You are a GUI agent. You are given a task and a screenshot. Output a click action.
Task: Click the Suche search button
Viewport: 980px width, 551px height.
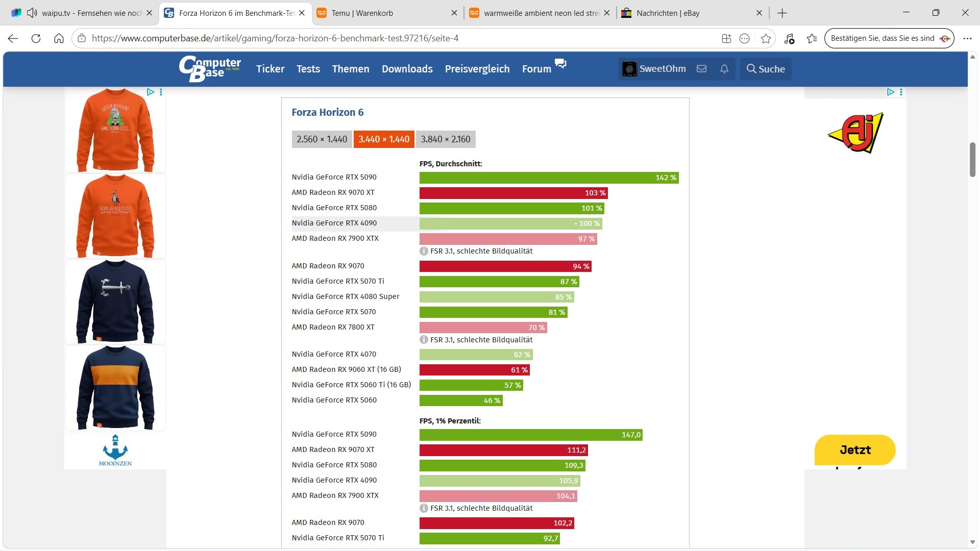coord(766,69)
